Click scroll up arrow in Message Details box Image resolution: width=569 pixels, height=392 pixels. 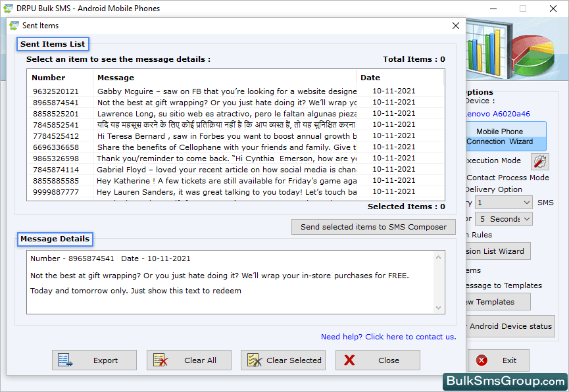point(438,257)
